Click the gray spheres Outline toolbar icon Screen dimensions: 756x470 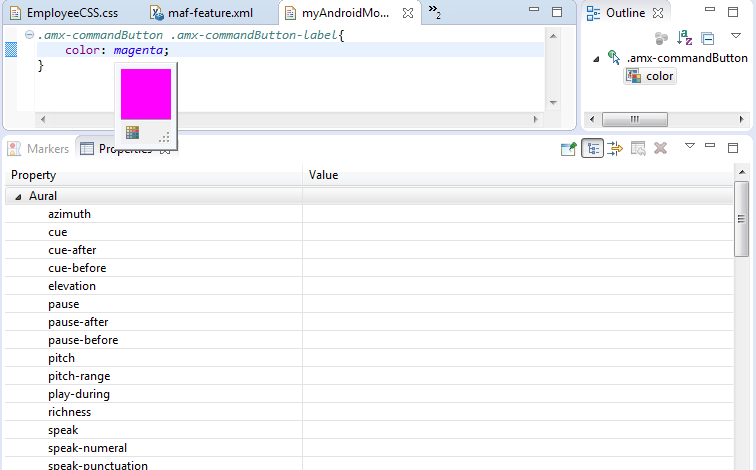point(661,38)
